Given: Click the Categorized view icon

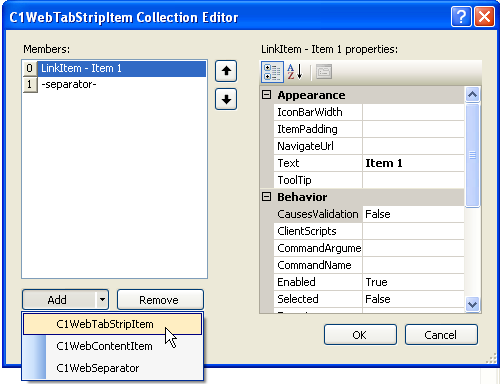Looking at the screenshot, I should pos(272,72).
